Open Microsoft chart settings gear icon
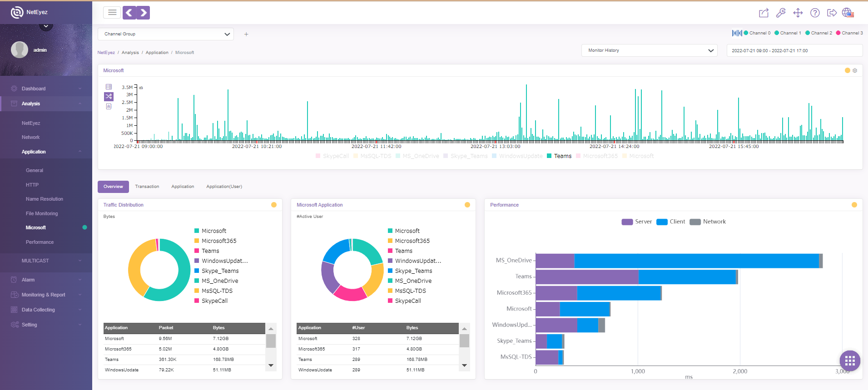 tap(855, 70)
